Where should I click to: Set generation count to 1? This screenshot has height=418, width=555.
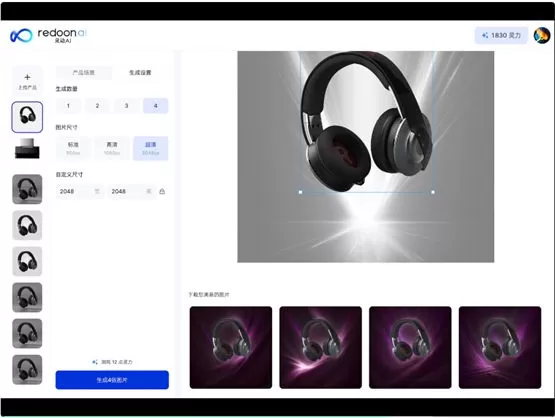tap(68, 105)
